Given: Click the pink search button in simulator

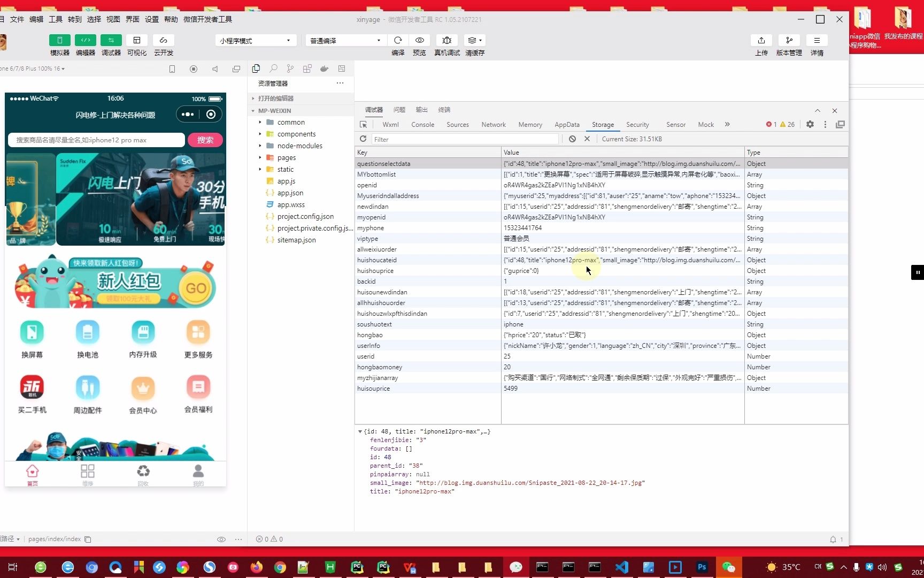Looking at the screenshot, I should point(205,140).
